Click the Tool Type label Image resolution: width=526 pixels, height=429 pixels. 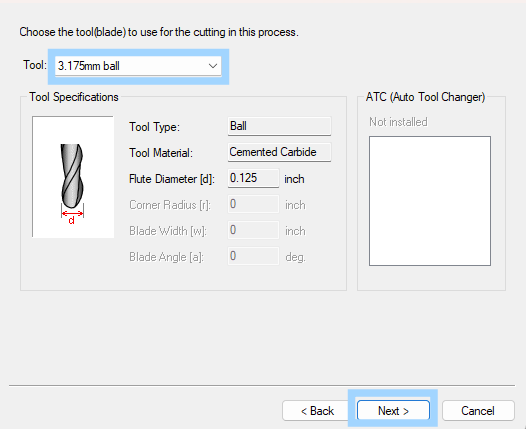(154, 127)
